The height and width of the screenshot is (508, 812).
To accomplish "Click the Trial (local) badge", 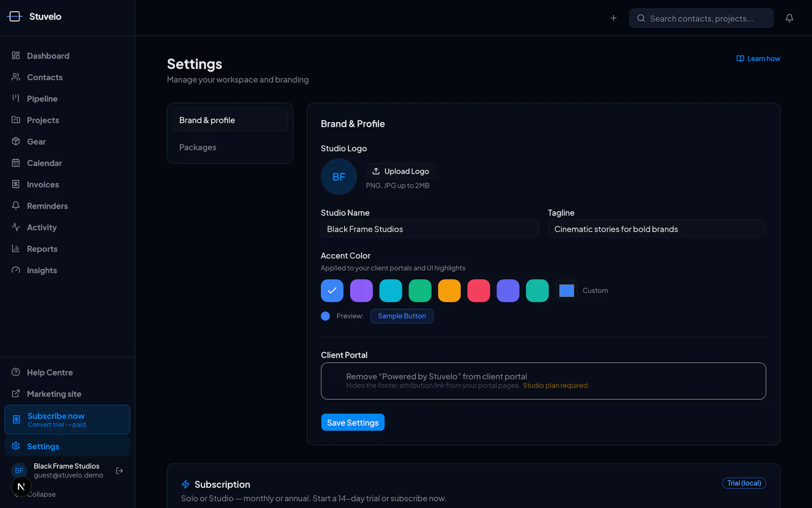I will pos(744,483).
